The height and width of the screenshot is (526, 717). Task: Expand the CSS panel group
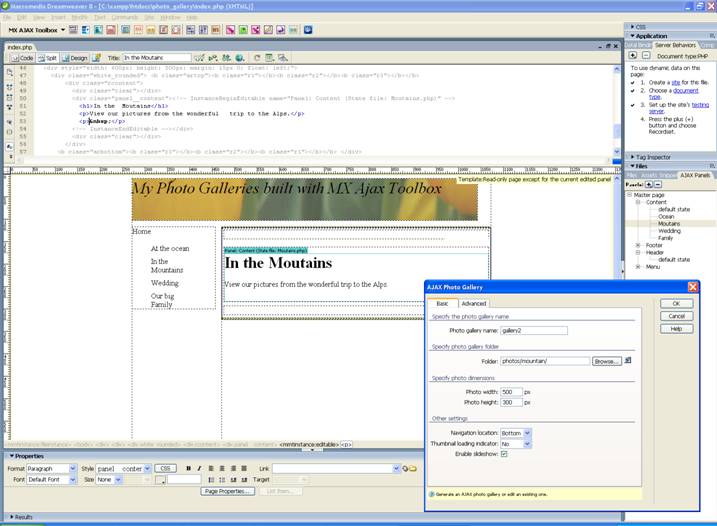click(x=632, y=27)
